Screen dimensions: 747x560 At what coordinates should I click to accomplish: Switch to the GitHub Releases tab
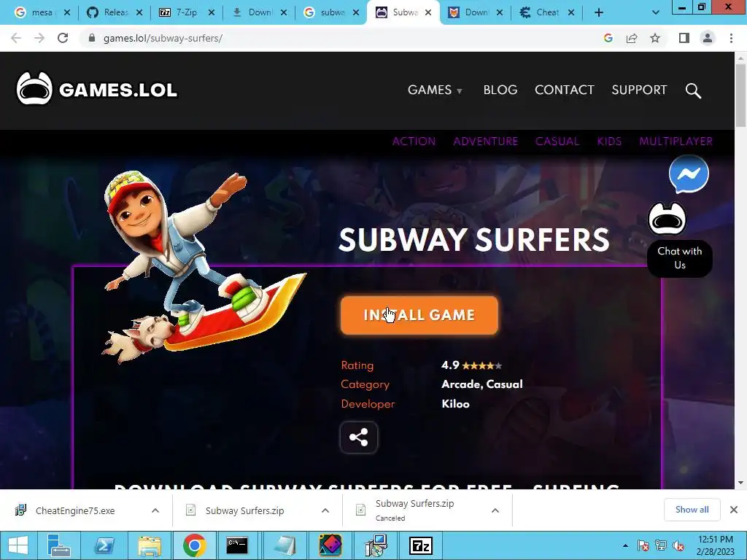click(115, 13)
